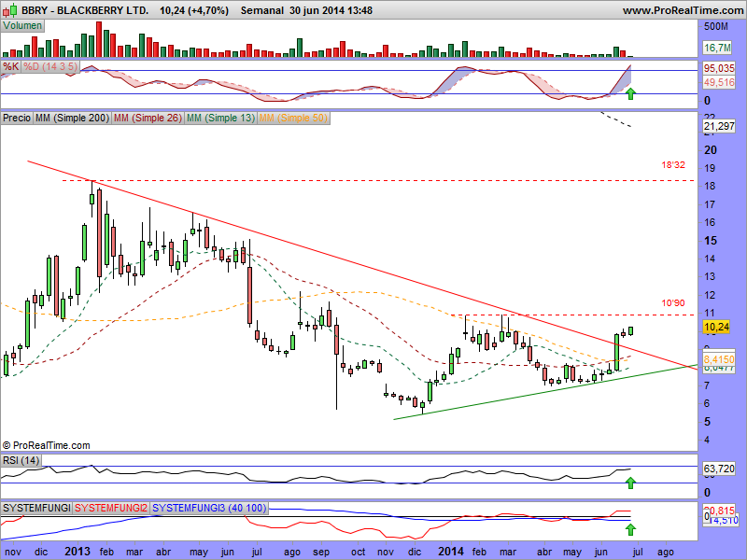Image resolution: width=747 pixels, height=560 pixels.
Task: Click the 63,720 RSI value
Action: [x=719, y=469]
